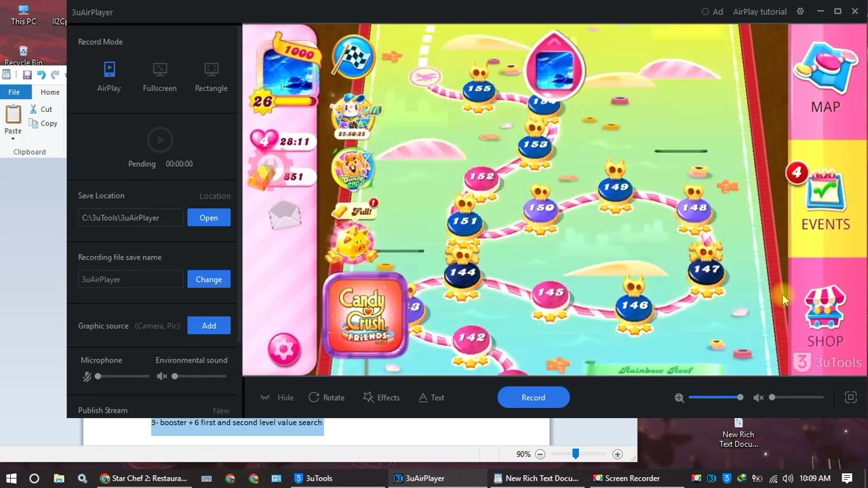This screenshot has width=868, height=488.
Task: Click the fullscreen expand icon in bottom bar
Action: [850, 398]
